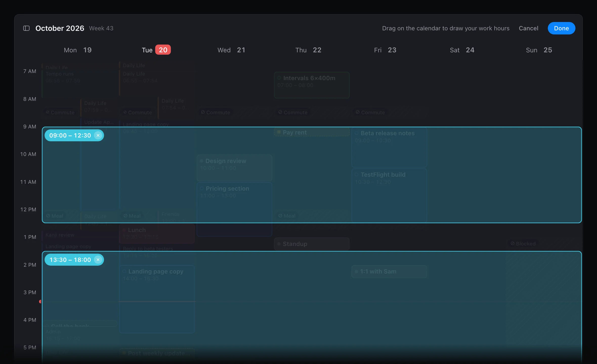Click the October 2026 title
This screenshot has height=364, width=597.
point(60,28)
